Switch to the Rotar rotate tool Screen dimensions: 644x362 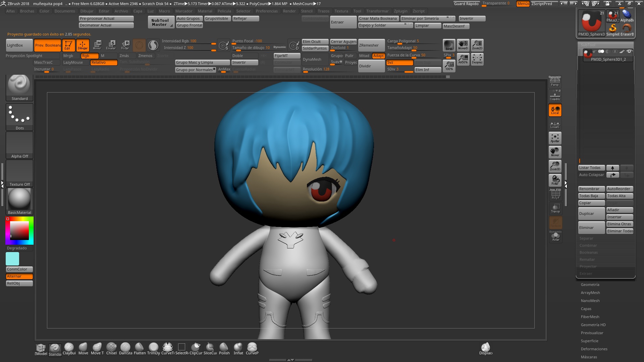tap(125, 45)
